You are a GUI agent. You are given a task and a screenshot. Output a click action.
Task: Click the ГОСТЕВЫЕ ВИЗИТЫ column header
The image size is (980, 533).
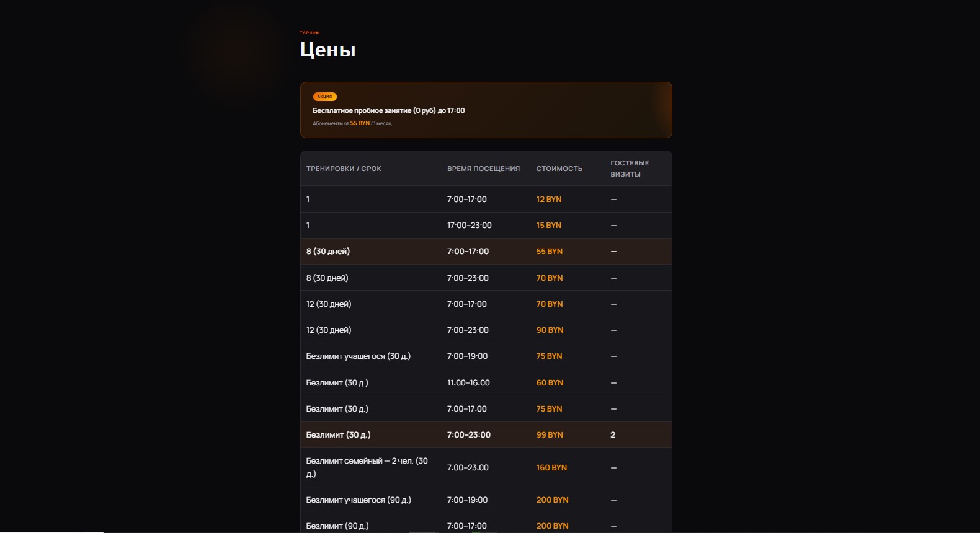630,169
